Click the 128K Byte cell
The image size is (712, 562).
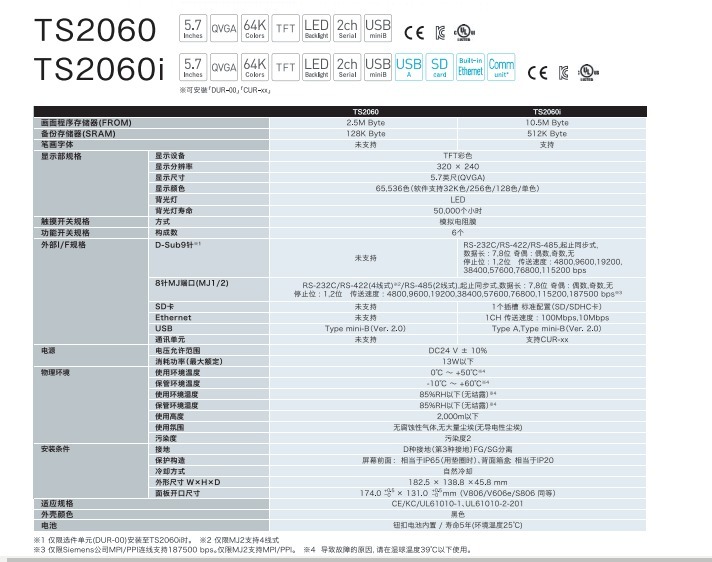tap(366, 133)
